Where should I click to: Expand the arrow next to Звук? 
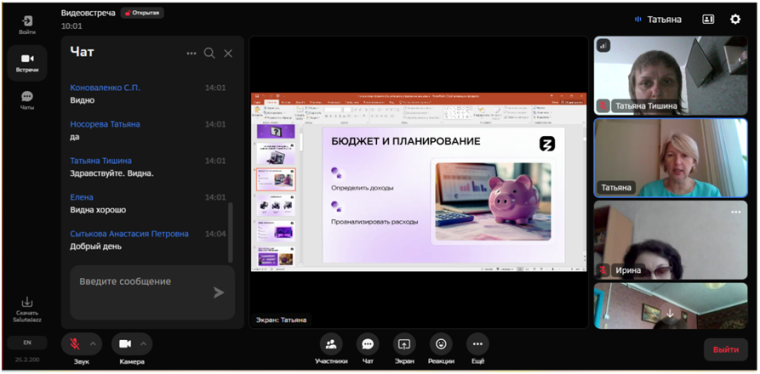click(93, 344)
